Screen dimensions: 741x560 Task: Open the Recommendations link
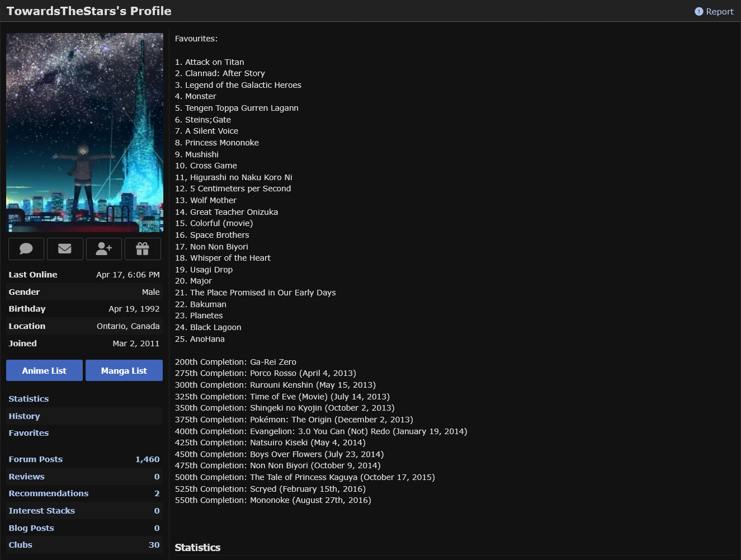49,493
